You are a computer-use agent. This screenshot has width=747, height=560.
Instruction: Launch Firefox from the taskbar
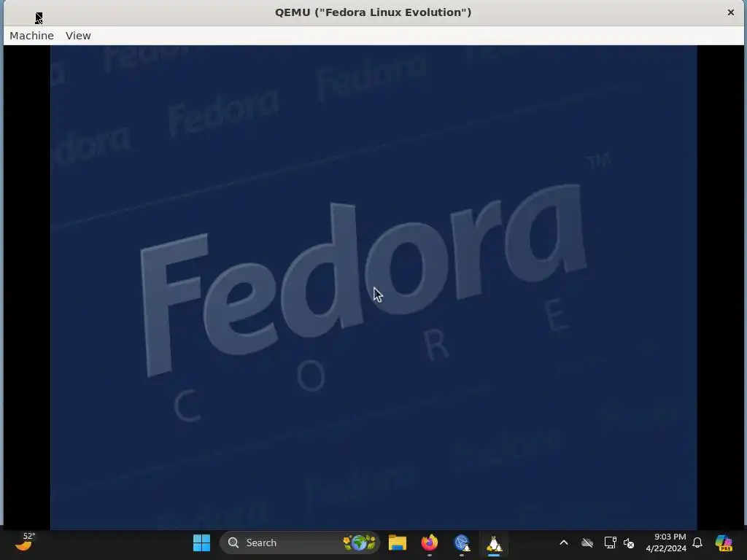click(429, 542)
